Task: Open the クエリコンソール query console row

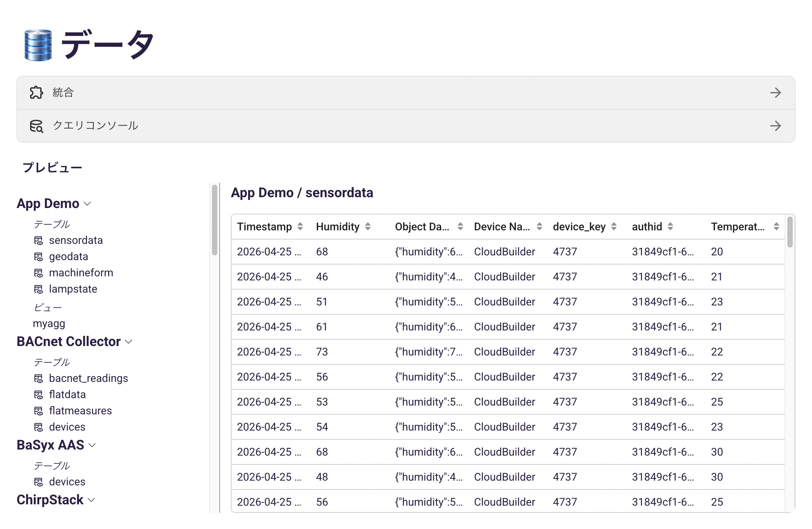Action: 406,126
